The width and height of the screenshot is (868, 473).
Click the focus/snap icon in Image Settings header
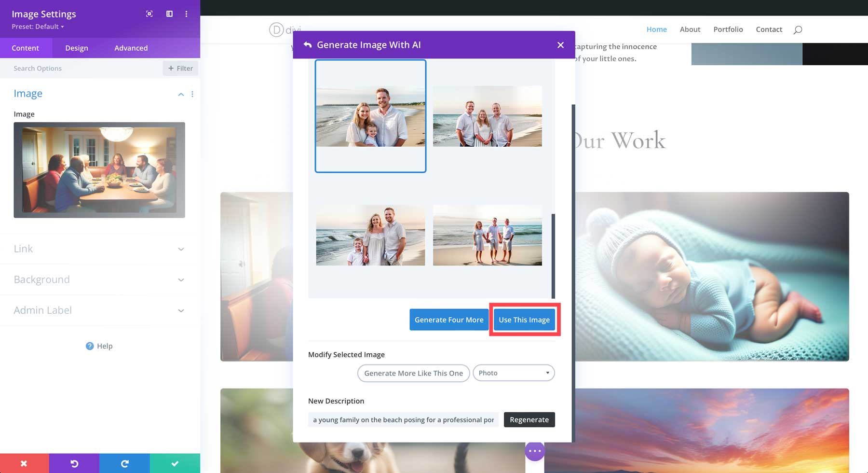tap(149, 14)
